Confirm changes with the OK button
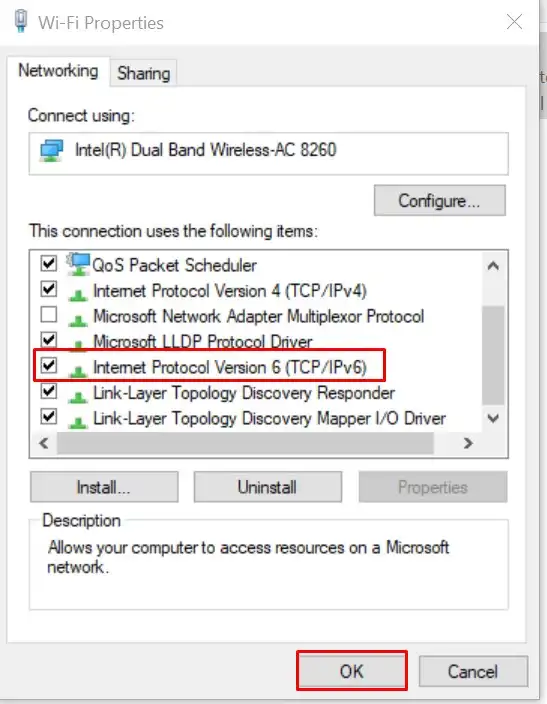 pyautogui.click(x=352, y=671)
